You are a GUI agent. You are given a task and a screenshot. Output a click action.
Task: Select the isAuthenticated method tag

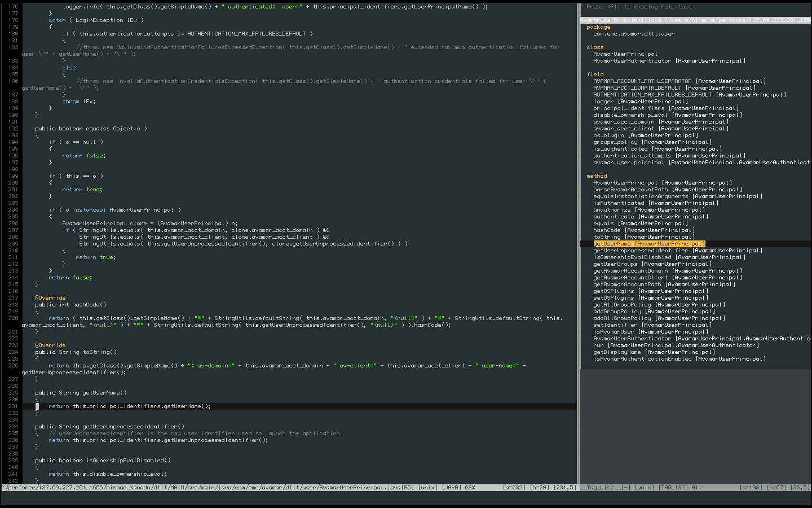[x=656, y=203]
